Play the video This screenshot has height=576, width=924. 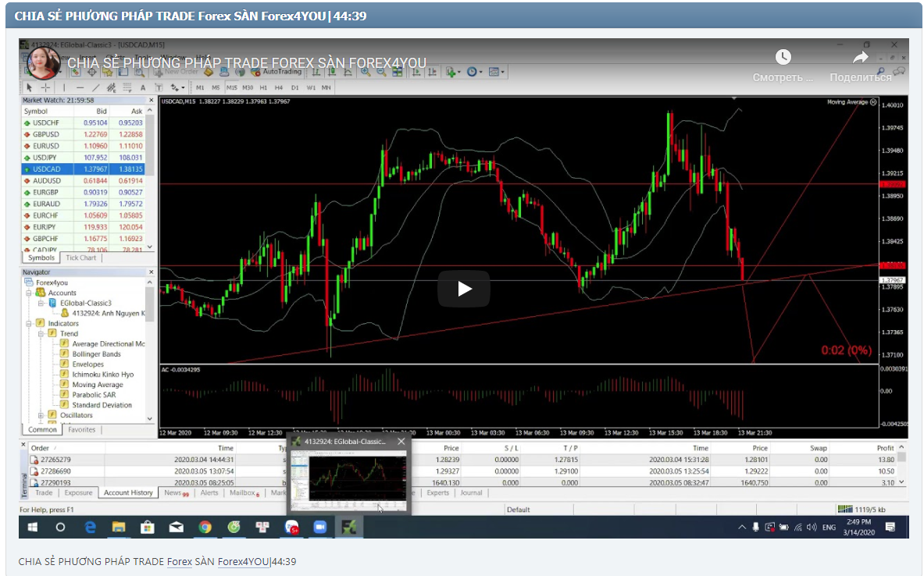(x=464, y=288)
